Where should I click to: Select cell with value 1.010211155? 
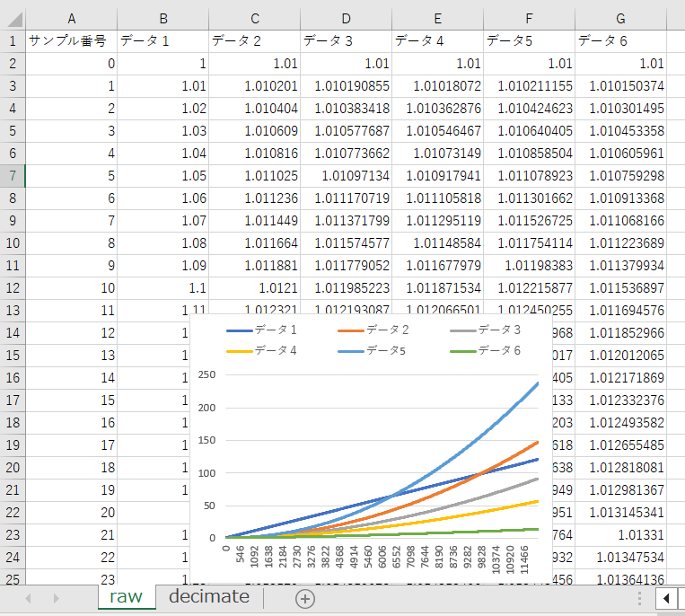tap(529, 86)
